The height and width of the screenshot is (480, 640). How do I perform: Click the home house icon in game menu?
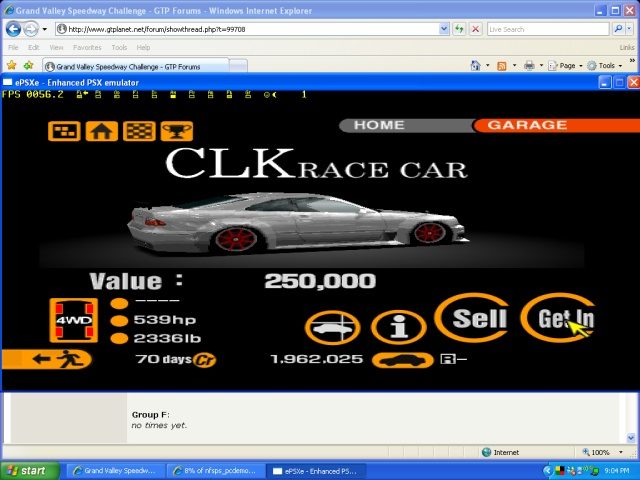[x=101, y=131]
